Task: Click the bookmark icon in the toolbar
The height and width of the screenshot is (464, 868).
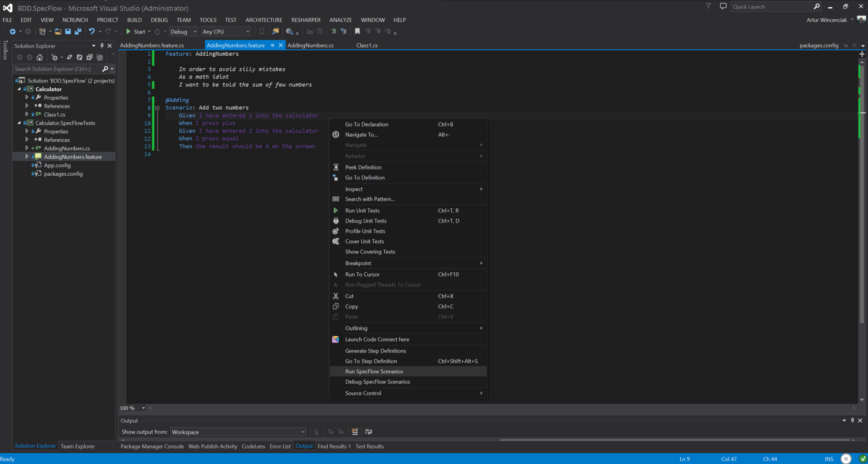Action: click(x=357, y=32)
